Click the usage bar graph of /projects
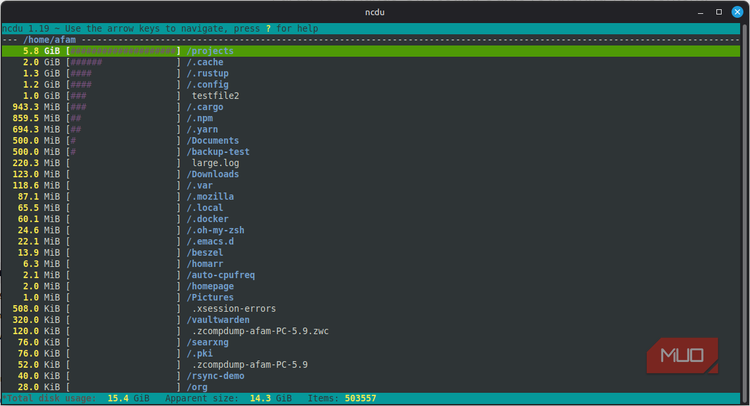The width and height of the screenshot is (750, 406). click(x=123, y=51)
